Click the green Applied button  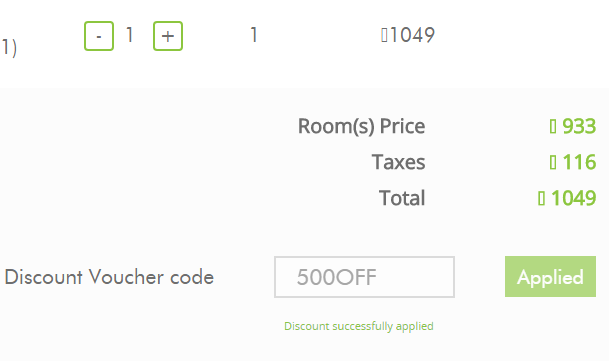point(550,277)
